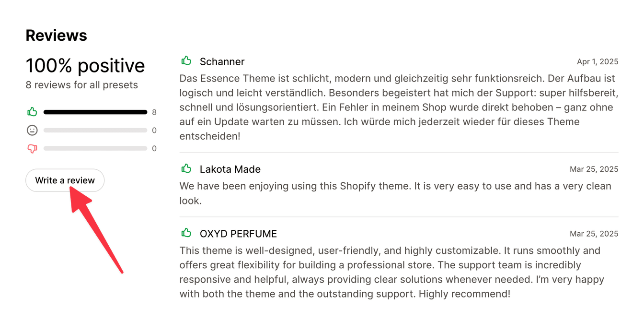Click the Mar 25, 2025 date on Lakota Made's review
Screen dimensions: 644x310
coord(594,169)
